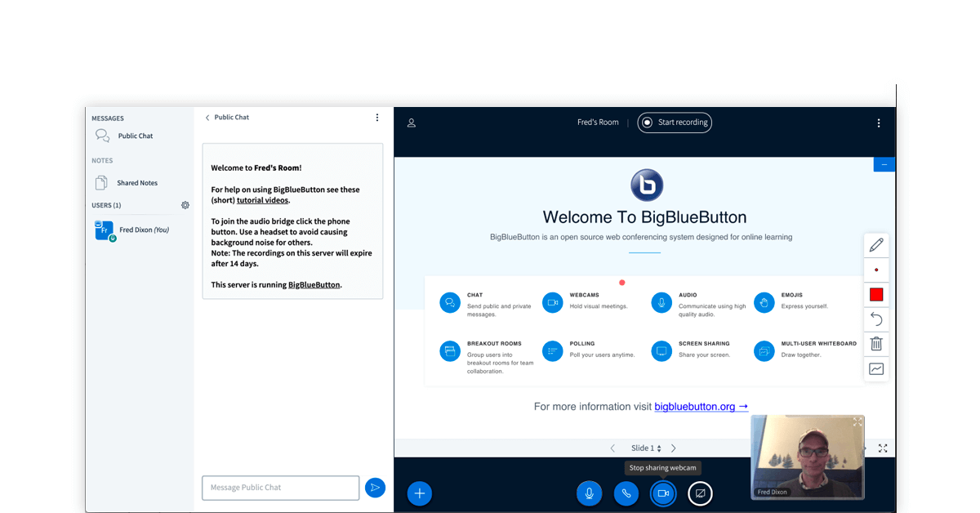This screenshot has width=980, height=513.
Task: Focus the Message Public Chat input box
Action: coord(281,488)
